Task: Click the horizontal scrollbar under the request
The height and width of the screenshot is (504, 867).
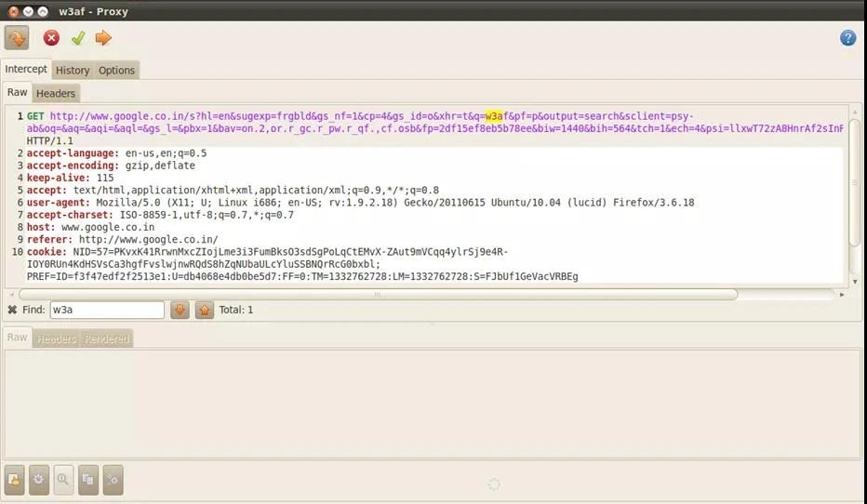Action: pos(372,294)
